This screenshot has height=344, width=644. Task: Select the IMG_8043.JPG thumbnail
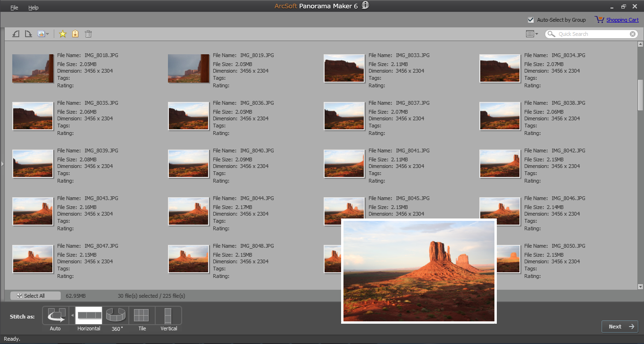(x=33, y=211)
